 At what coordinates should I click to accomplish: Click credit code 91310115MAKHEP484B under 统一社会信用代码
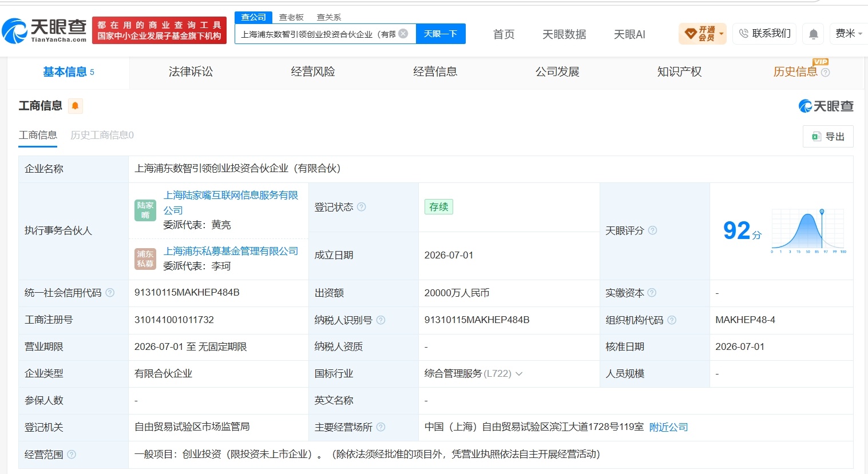[187, 293]
